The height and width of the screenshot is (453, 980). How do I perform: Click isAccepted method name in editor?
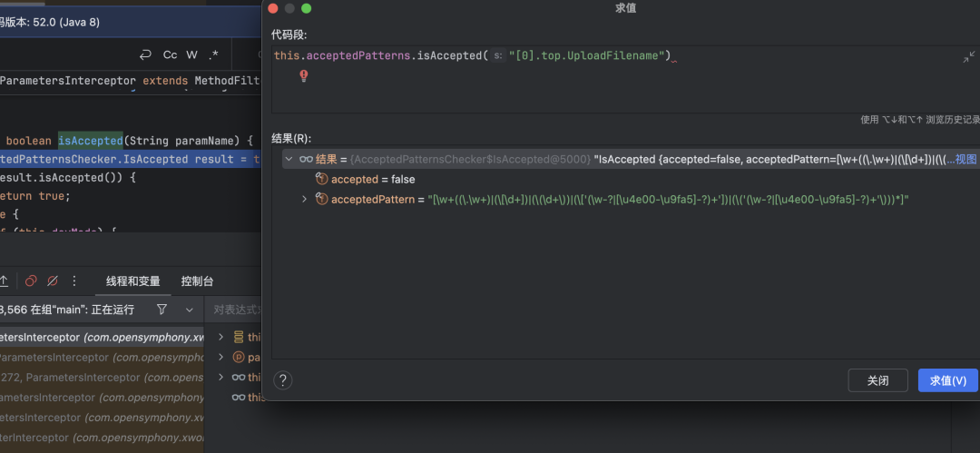(x=90, y=140)
